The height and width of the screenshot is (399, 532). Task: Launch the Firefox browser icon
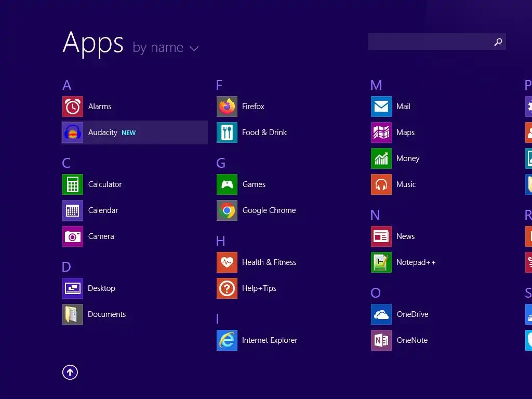[x=227, y=107]
